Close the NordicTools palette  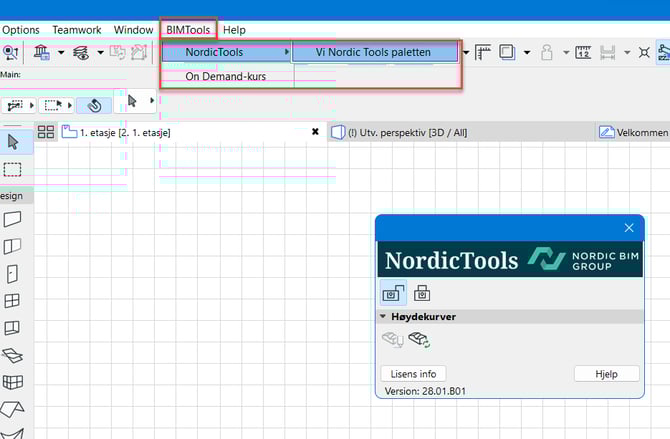click(x=629, y=228)
